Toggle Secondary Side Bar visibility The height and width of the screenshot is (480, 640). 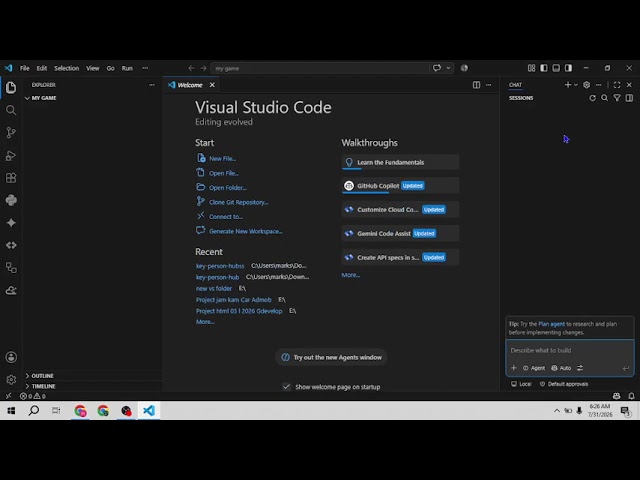point(568,68)
